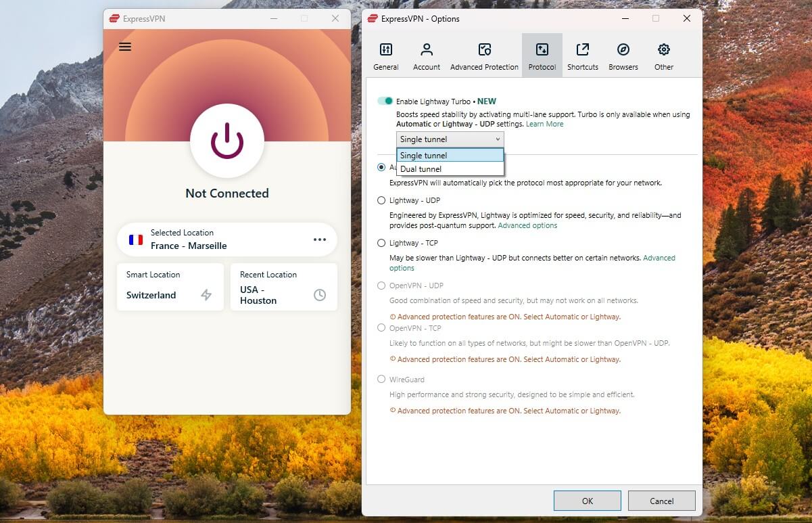
Task: Open the Selected Location three-dots menu
Action: [x=320, y=240]
